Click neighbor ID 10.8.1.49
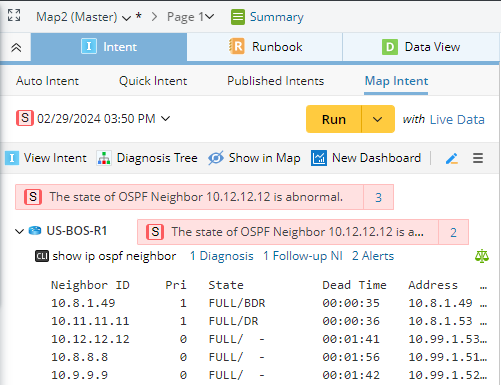Viewport: 501px width, 385px height. pos(83,303)
